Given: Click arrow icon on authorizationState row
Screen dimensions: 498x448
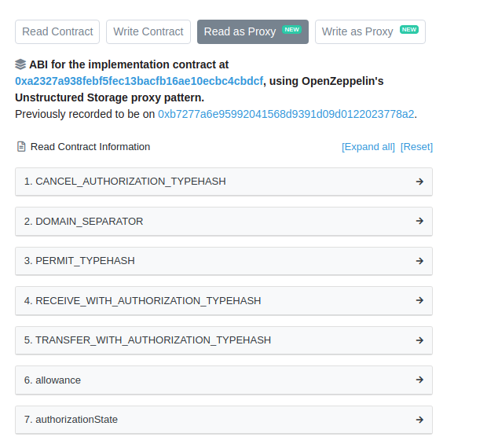Looking at the screenshot, I should coord(419,420).
